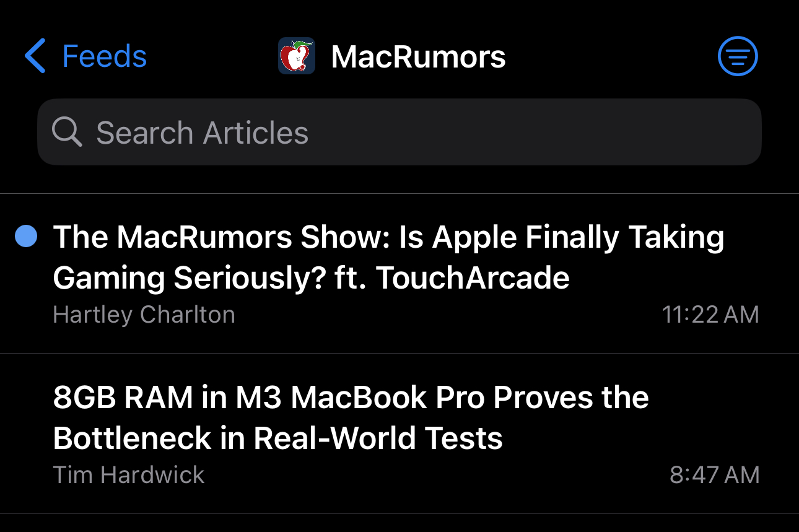Screen dimensions: 799x532
Task: Tap the 11:22 AM timestamp
Action: [x=710, y=315]
